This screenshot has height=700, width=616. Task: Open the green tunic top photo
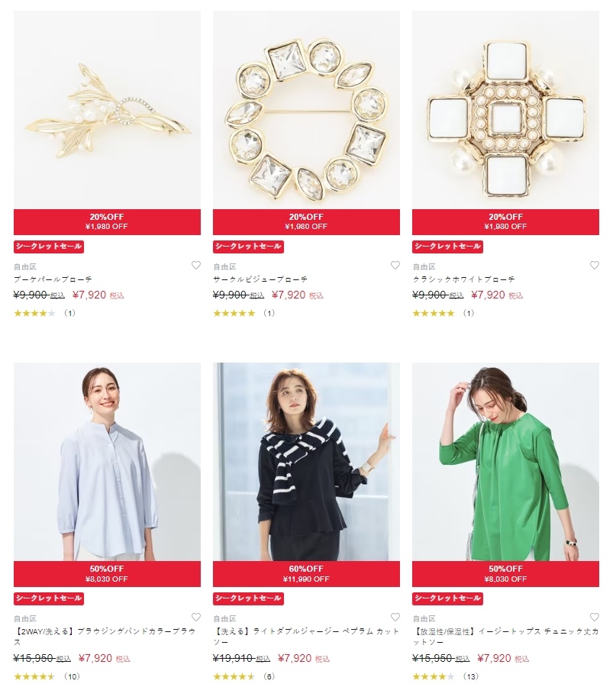pyautogui.click(x=506, y=462)
